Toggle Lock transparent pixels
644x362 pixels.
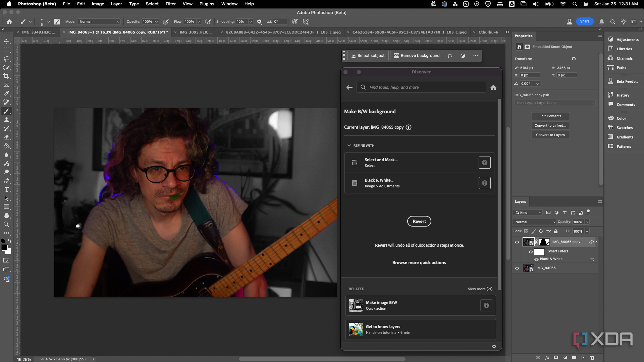click(526, 231)
